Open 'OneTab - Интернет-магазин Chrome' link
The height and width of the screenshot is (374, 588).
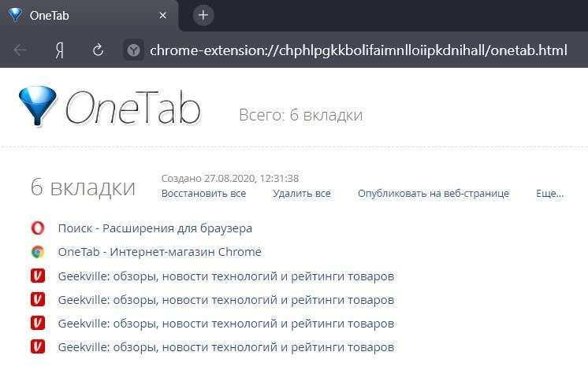159,252
